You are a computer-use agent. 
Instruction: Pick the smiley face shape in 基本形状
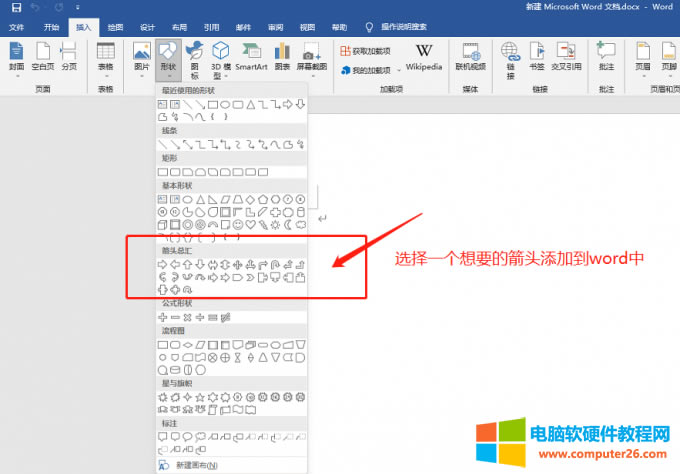tap(239, 225)
